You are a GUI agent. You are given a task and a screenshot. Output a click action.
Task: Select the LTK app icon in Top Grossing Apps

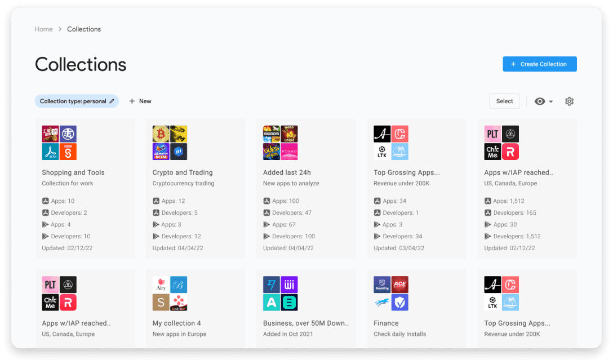[x=382, y=152]
